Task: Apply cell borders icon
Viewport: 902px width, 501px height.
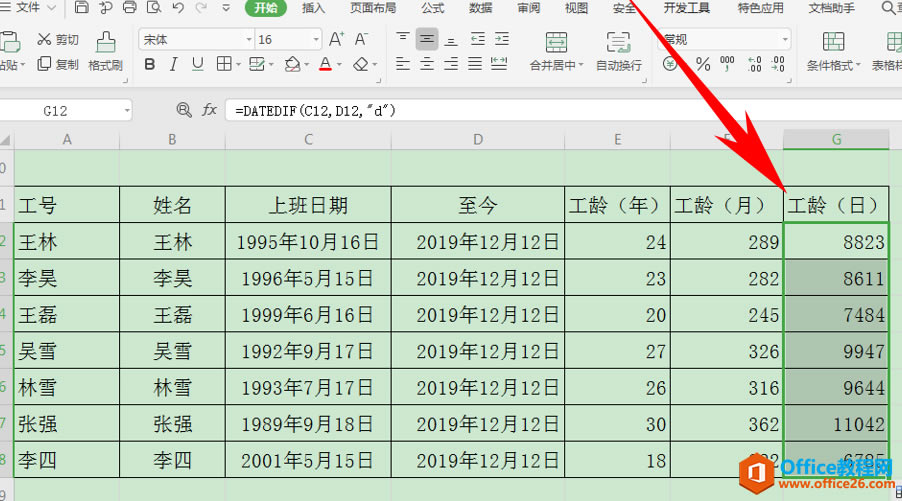Action: (x=224, y=64)
